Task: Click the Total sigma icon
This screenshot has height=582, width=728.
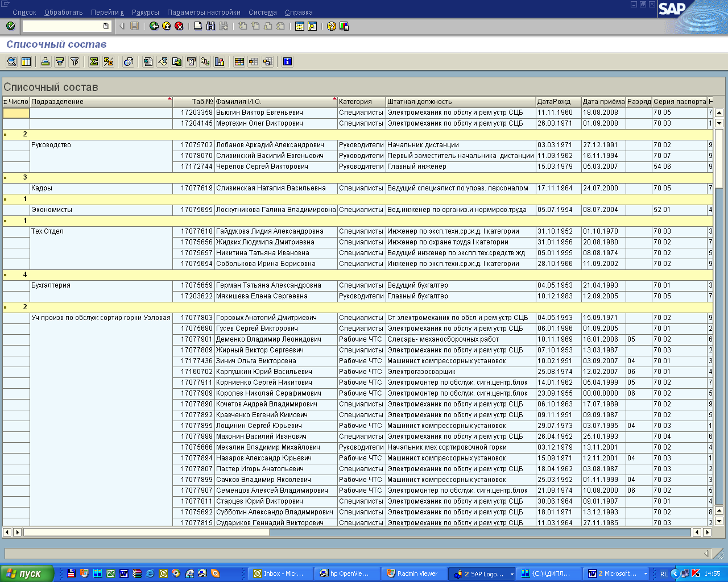Action: (94, 61)
